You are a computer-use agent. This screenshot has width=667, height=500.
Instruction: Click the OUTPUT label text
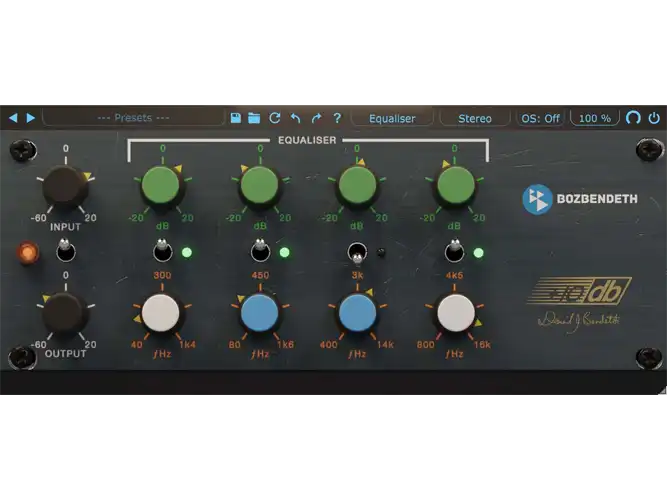pos(66,354)
